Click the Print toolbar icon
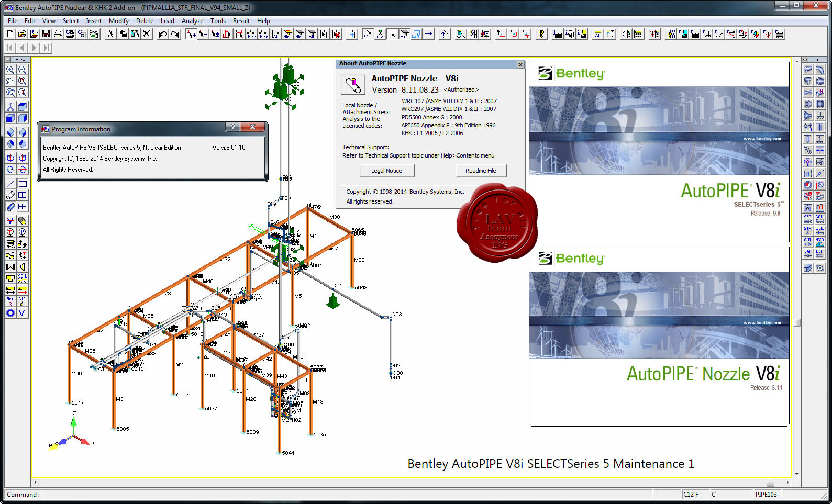 click(x=58, y=34)
